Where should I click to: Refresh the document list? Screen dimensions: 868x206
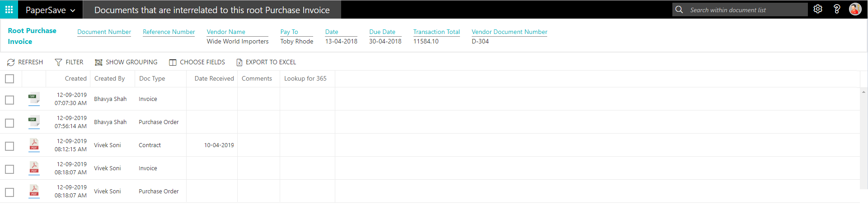(25, 62)
